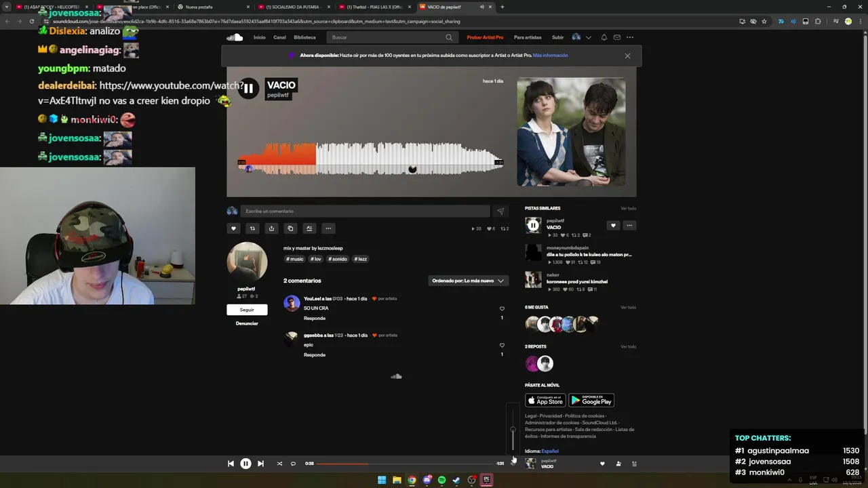
Task: Select the # music tag
Action: (295, 259)
